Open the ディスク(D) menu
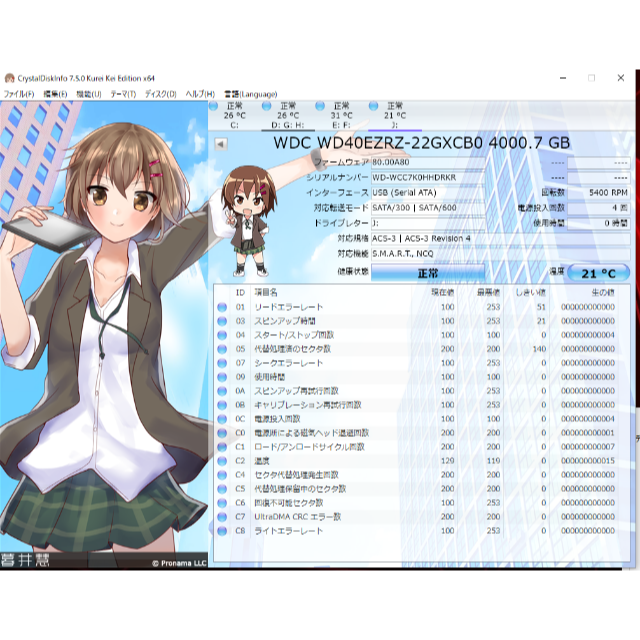This screenshot has width=640, height=640. tap(160, 94)
